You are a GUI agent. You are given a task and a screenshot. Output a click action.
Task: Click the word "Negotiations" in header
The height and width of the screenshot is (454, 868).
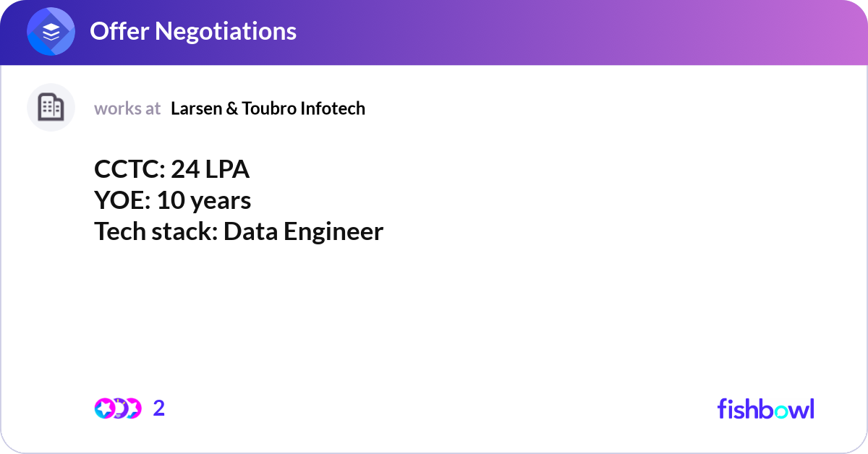(x=226, y=31)
